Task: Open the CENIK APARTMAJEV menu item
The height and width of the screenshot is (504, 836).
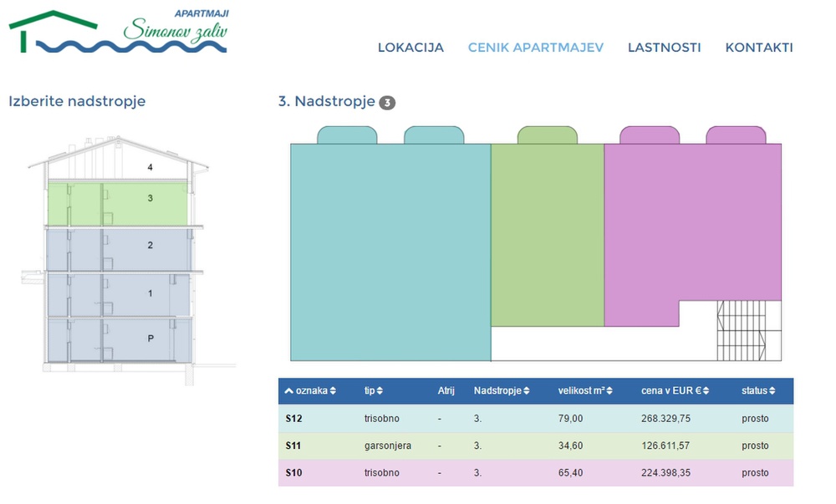Action: click(x=535, y=48)
